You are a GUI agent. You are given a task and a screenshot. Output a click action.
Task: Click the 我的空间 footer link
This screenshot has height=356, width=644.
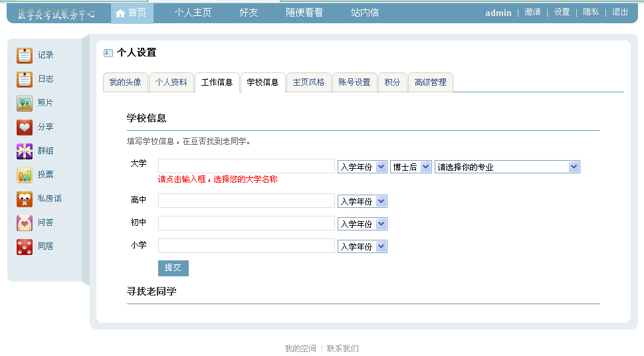[300, 349]
